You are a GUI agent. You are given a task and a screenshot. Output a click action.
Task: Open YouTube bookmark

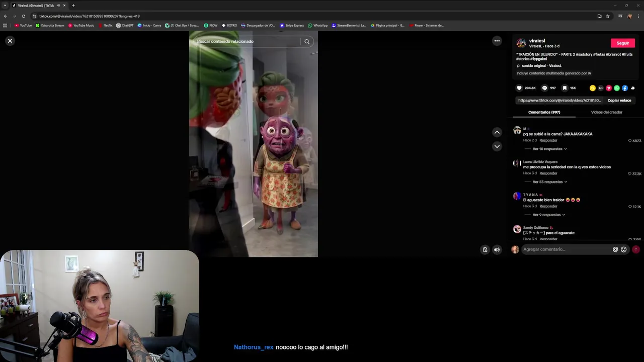(23, 25)
